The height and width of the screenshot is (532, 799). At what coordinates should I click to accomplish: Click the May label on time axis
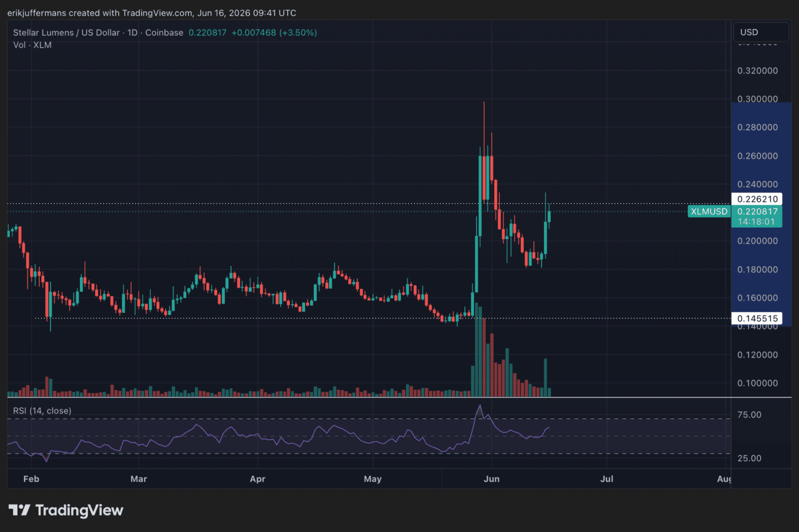pyautogui.click(x=373, y=479)
